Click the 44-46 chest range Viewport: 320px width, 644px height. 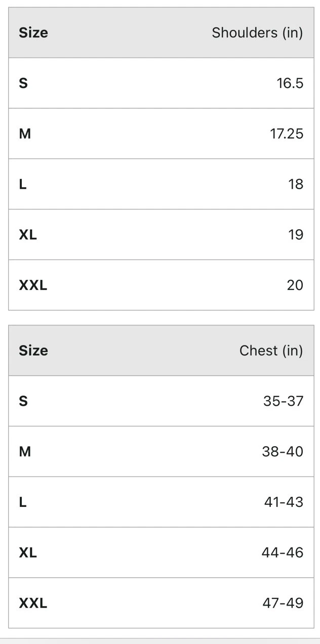tap(283, 552)
